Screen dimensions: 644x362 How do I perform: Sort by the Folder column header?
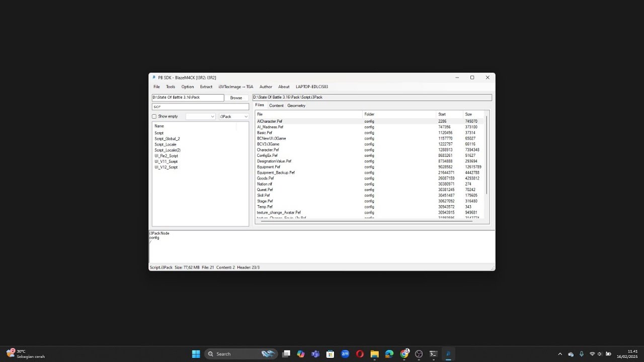(399, 114)
